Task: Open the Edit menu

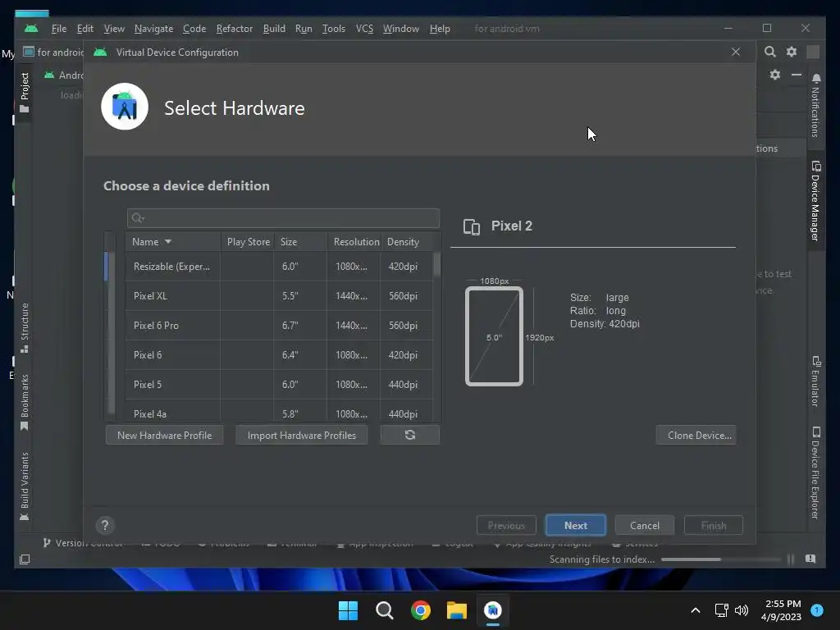Action: 84,29
